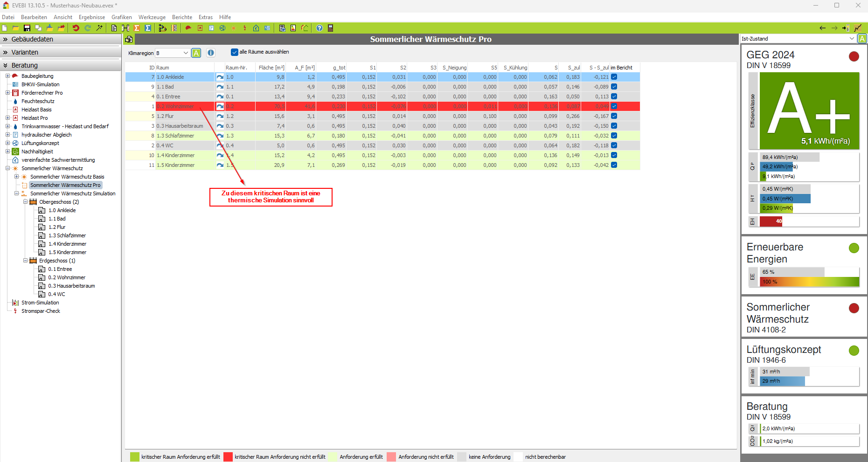Click the black back arrow in toolbar
Image resolution: width=868 pixels, height=462 pixels.
click(822, 28)
